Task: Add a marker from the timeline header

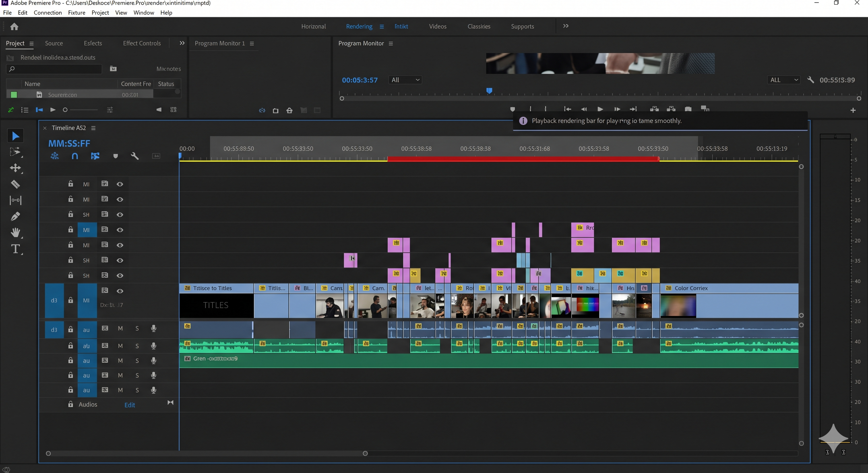Action: coord(116,156)
